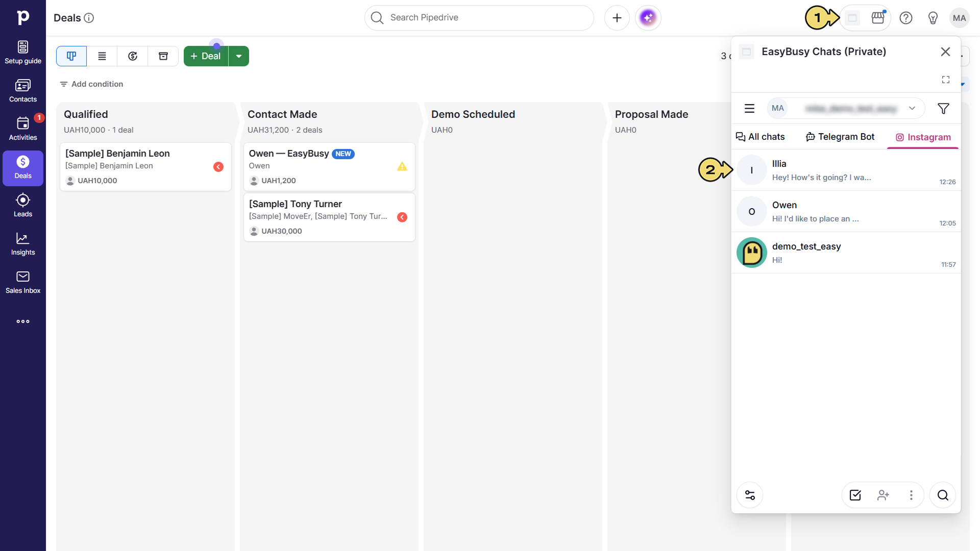Open the Setup guide in sidebar

coord(23,53)
